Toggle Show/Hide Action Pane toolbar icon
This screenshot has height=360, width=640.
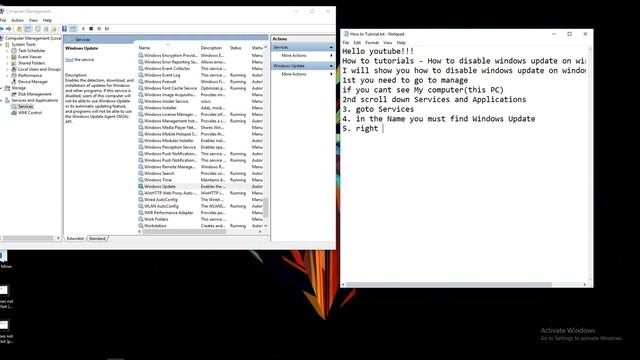73,29
